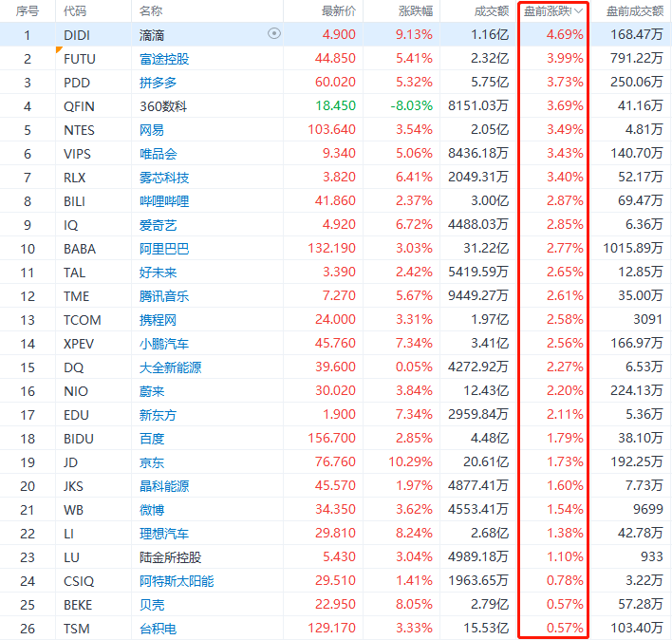Screen dimensions: 672x640
Task: Click the orange corner marker on the FUTU row
Action: tap(60, 50)
